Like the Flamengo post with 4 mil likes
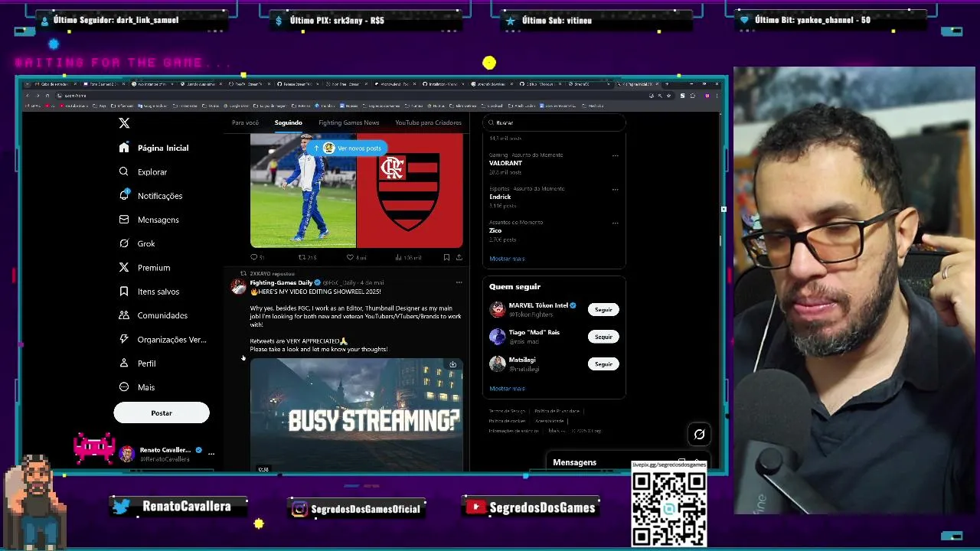The image size is (980, 551). tap(350, 257)
